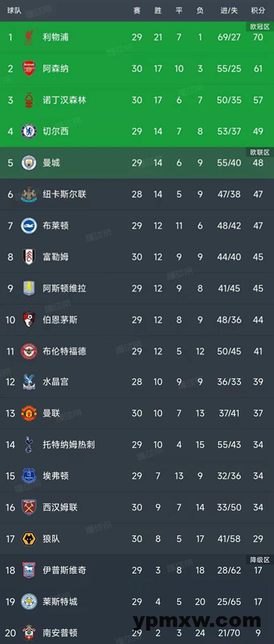
Task: Click the Liverpool club crest
Action: point(29,37)
